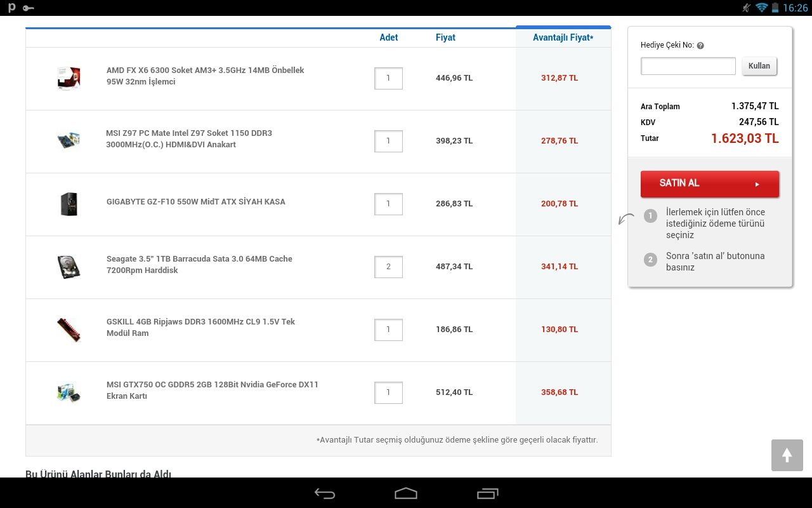
Task: Open the Android recent apps icon
Action: [487, 493]
